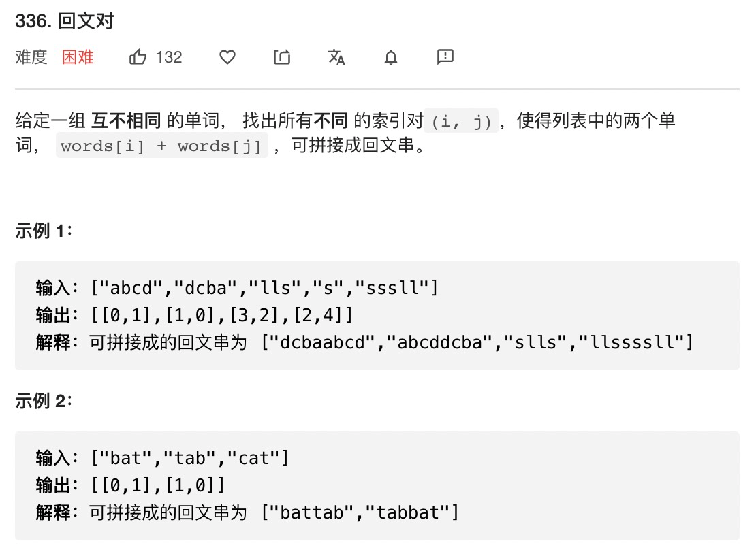Click the 示例 2 heading
This screenshot has width=756, height=554.
click(x=44, y=400)
